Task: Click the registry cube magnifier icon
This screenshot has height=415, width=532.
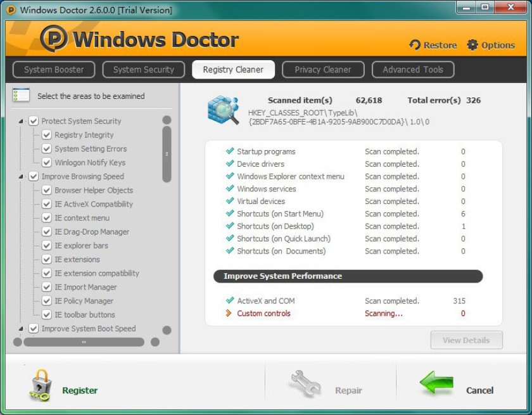Action: click(223, 110)
